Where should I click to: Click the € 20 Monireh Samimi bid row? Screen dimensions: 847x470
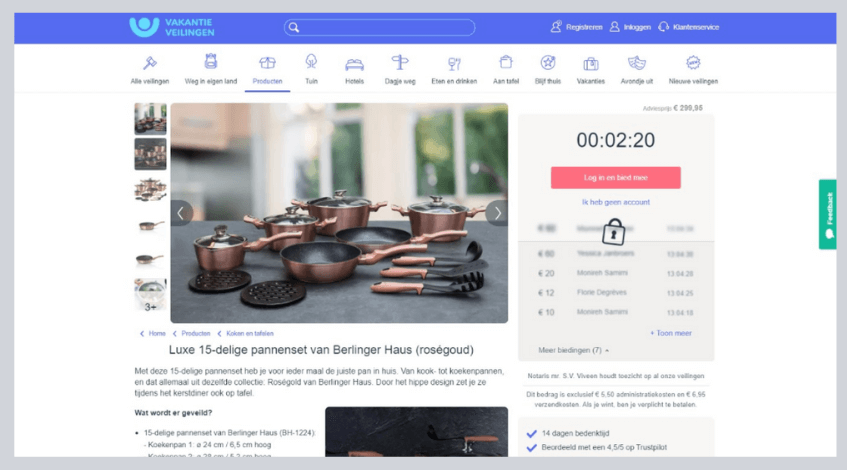pos(615,273)
